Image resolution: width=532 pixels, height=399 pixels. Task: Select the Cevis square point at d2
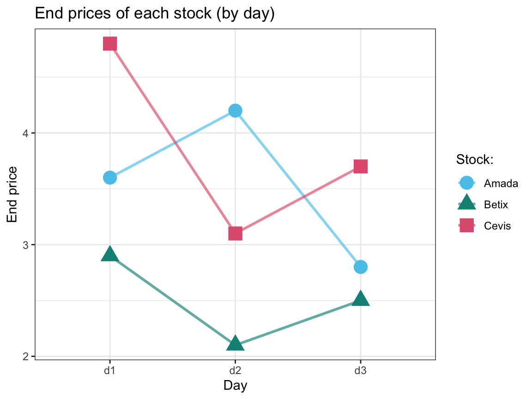235,233
